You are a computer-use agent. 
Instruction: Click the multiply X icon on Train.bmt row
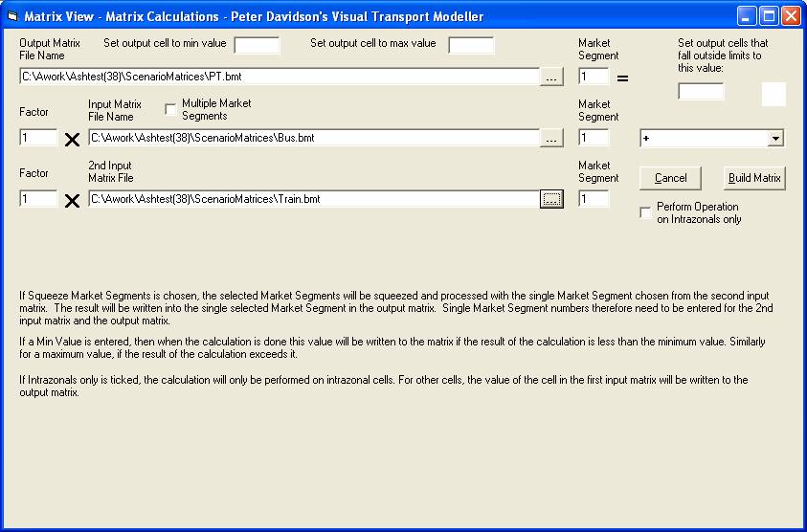pos(73,201)
